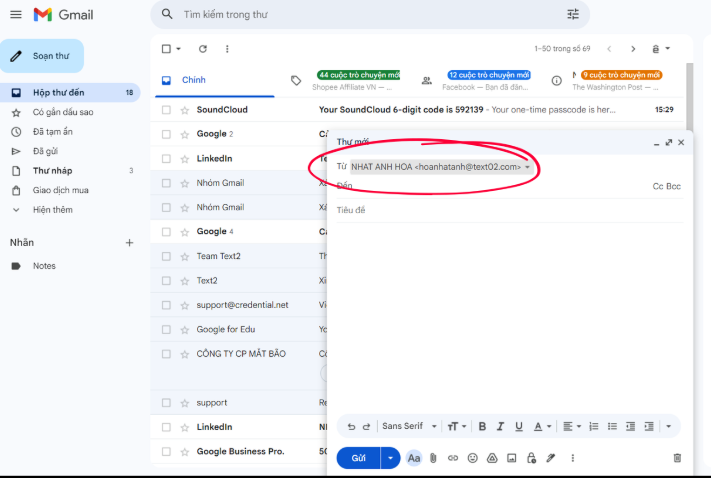
Task: Apply underline formatting
Action: click(x=519, y=426)
